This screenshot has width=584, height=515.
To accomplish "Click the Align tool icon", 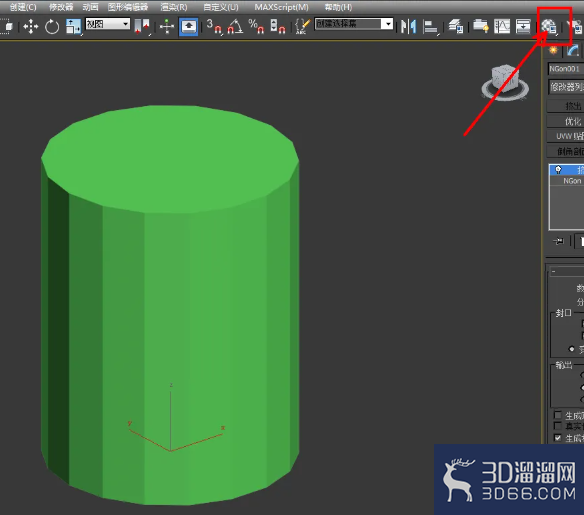I will coord(430,27).
